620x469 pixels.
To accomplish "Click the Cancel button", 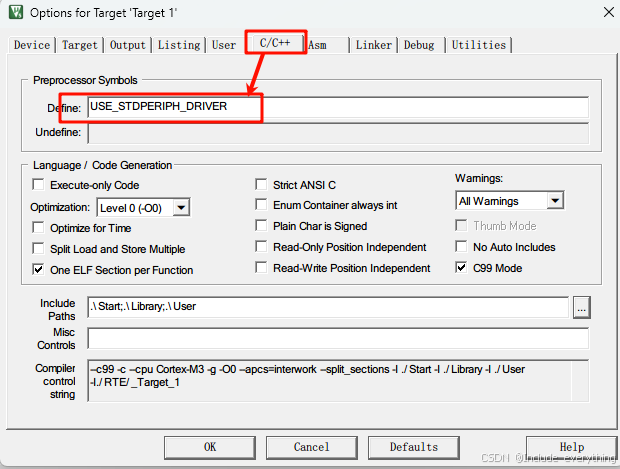I will 312,448.
